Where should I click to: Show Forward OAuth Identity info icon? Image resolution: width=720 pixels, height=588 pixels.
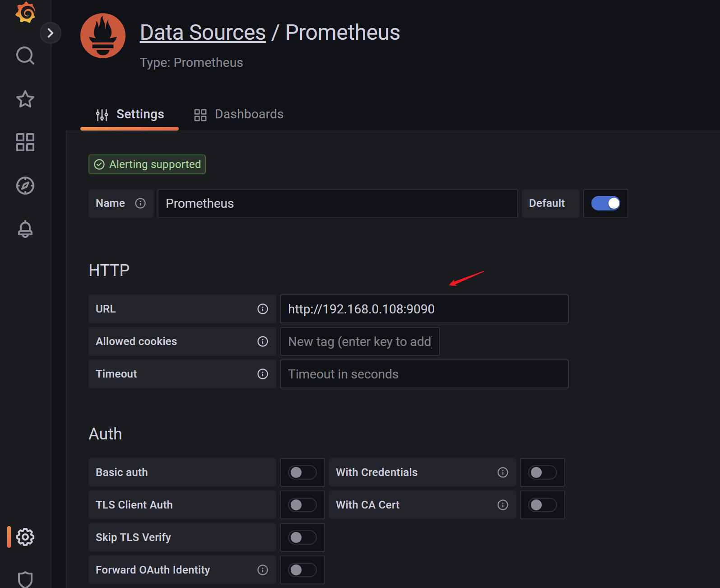click(263, 570)
